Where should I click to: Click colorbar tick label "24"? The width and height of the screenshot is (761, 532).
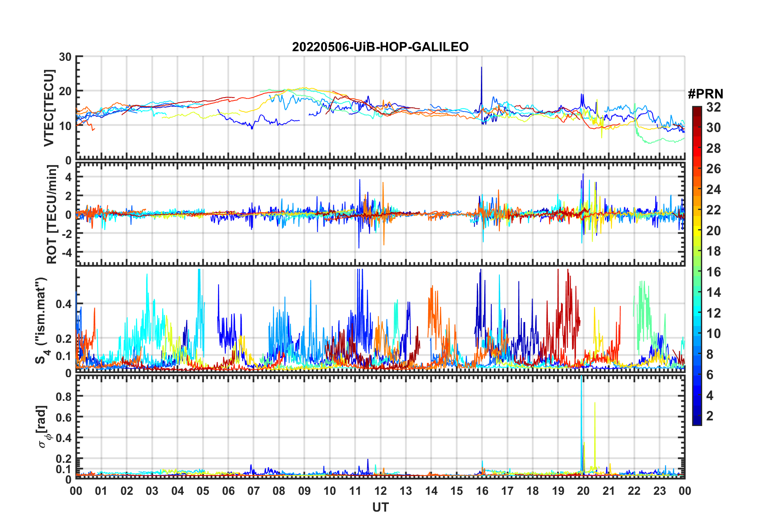713,189
